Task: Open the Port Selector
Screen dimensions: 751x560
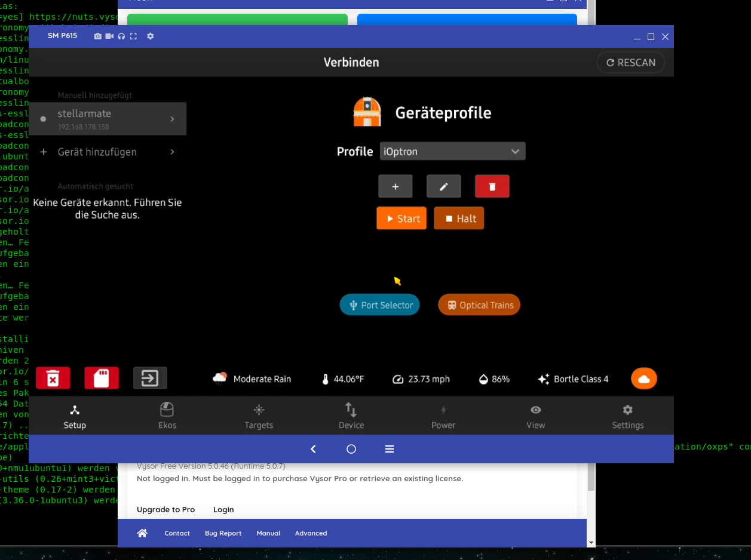Action: [x=380, y=305]
